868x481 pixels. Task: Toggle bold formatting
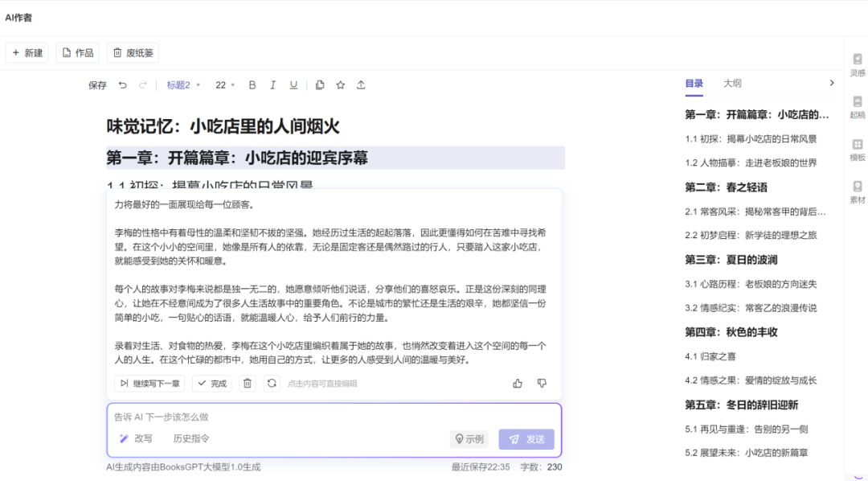click(252, 85)
